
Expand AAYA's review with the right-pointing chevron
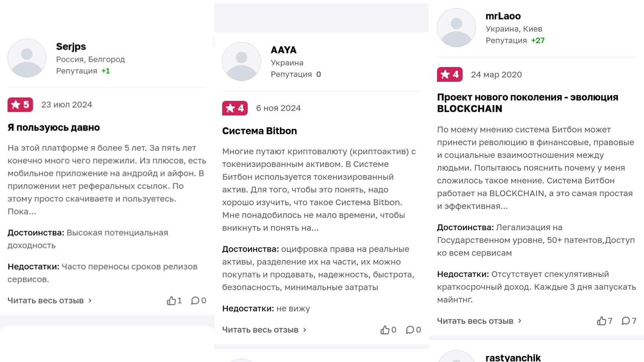[x=305, y=329]
